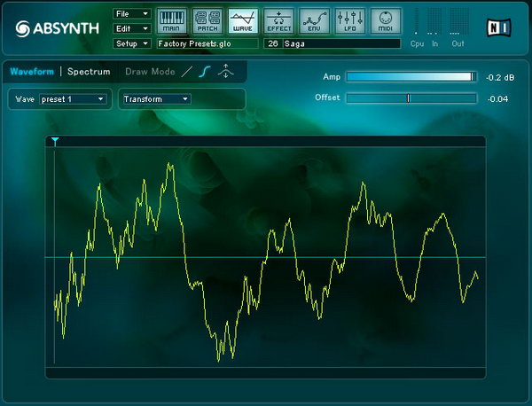Open the Patch window
The width and height of the screenshot is (532, 406).
pyautogui.click(x=207, y=21)
